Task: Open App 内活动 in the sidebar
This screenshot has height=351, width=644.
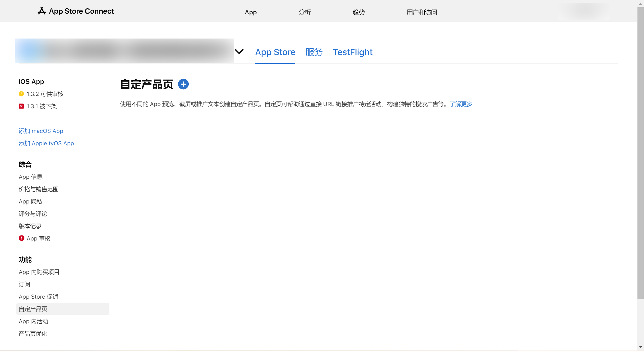Action: tap(33, 321)
